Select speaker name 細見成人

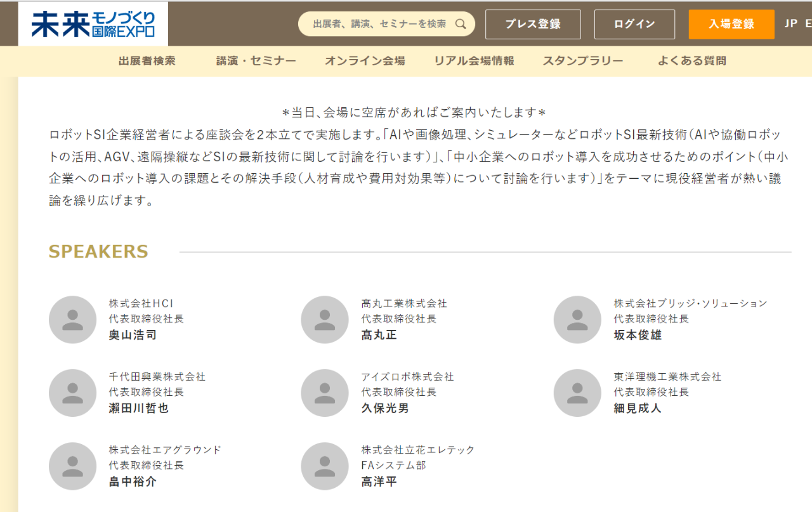tap(638, 408)
